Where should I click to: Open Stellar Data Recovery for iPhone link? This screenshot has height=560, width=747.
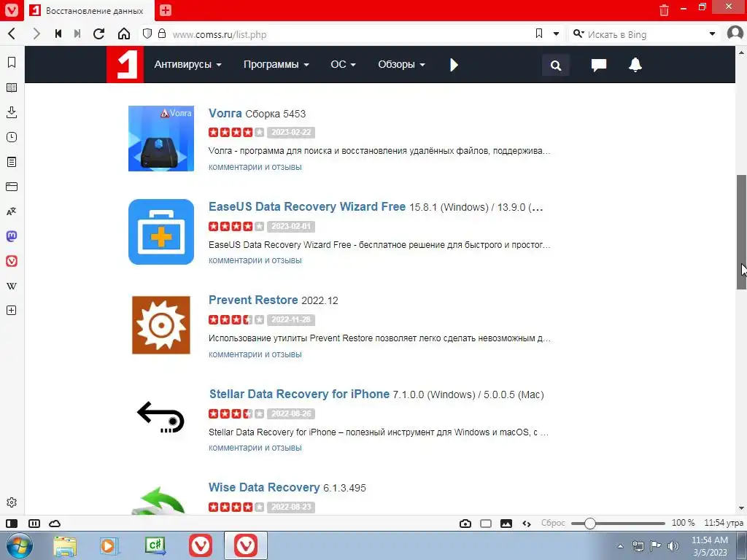(299, 394)
